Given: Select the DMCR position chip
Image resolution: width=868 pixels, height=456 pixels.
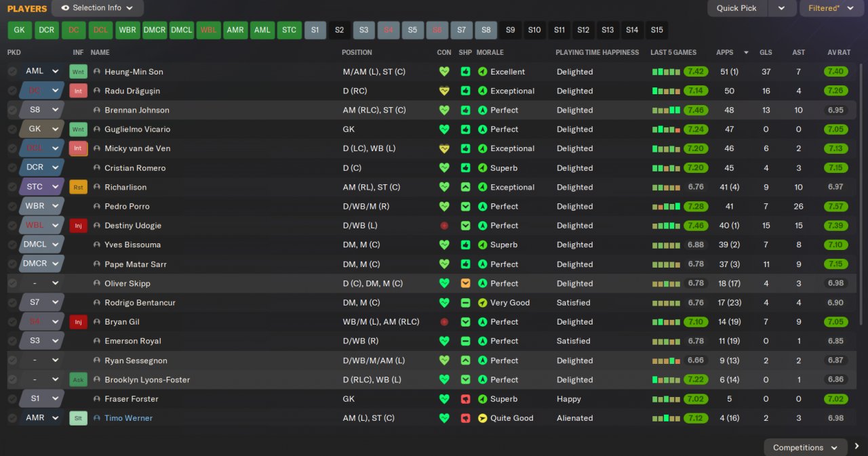Looking at the screenshot, I should point(155,30).
